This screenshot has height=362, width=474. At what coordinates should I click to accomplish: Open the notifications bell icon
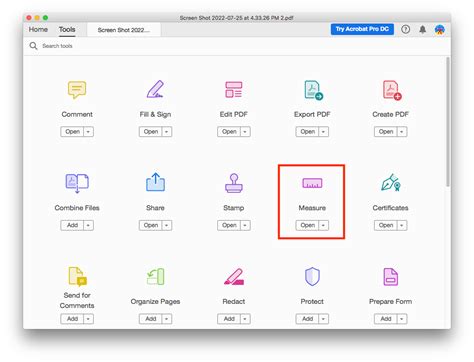coord(422,29)
